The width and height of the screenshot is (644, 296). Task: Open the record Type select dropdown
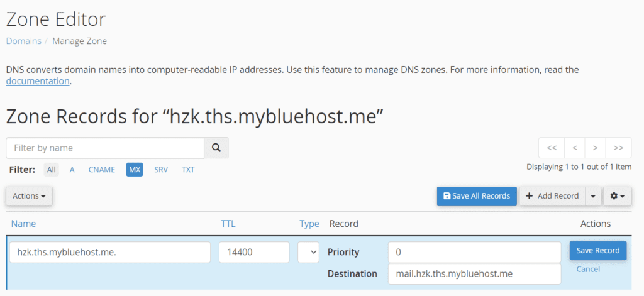(x=308, y=252)
